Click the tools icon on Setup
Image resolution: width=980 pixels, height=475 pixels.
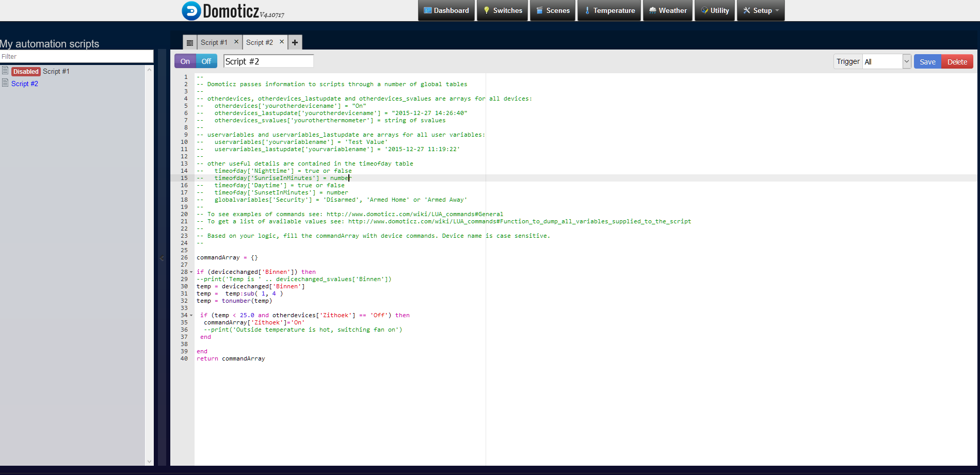pyautogui.click(x=747, y=10)
